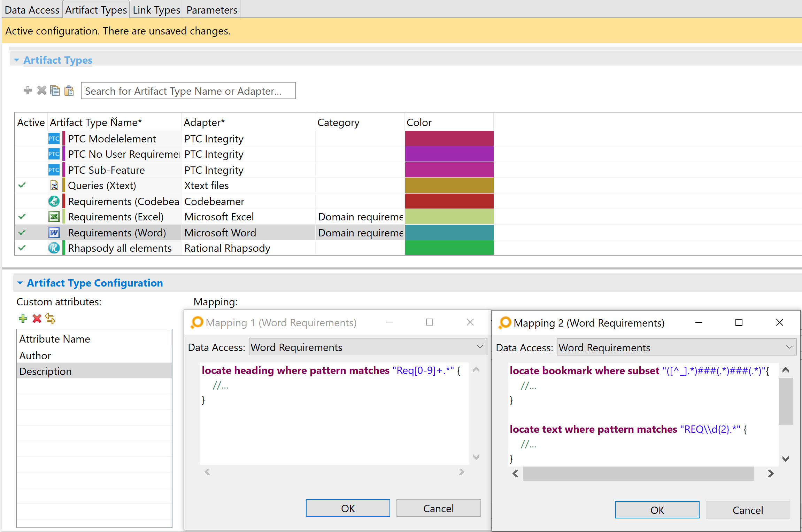
Task: Click the light green swatch for Requirements (Excel)
Action: tap(449, 217)
